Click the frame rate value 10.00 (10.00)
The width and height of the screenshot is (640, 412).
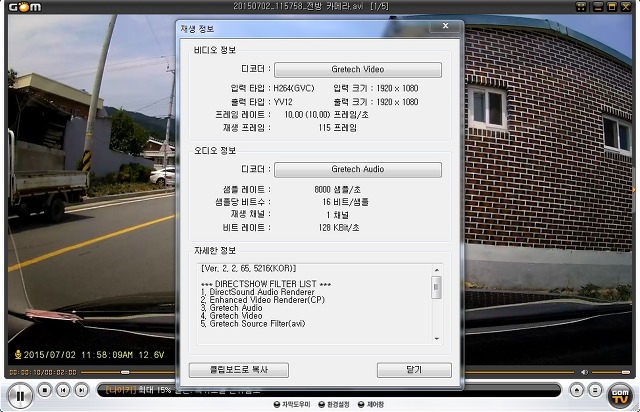click(x=307, y=115)
